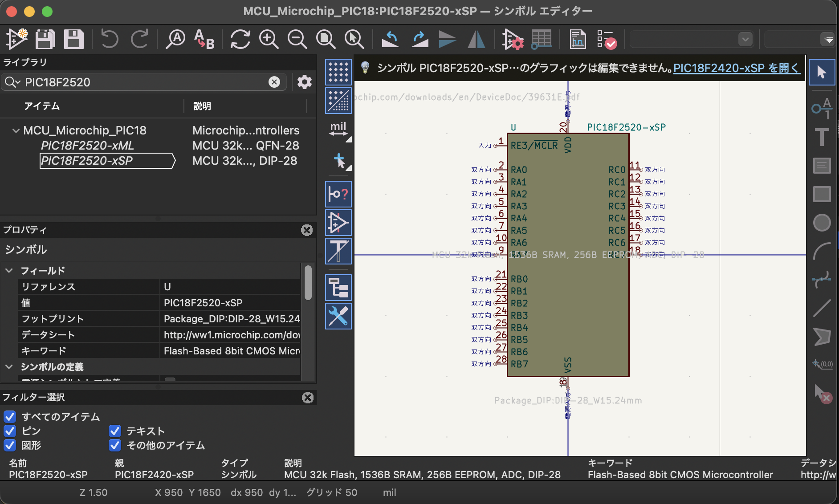Zoom to fit the symbol

tap(326, 39)
